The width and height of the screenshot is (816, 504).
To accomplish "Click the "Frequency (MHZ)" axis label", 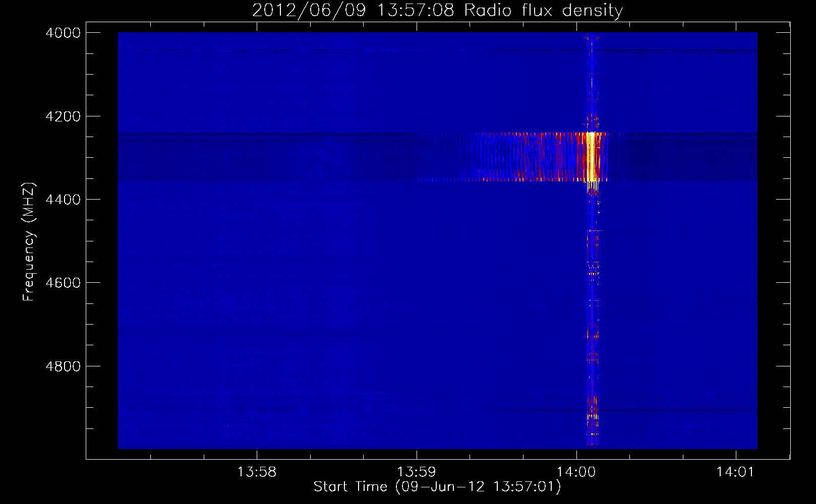I will point(29,242).
